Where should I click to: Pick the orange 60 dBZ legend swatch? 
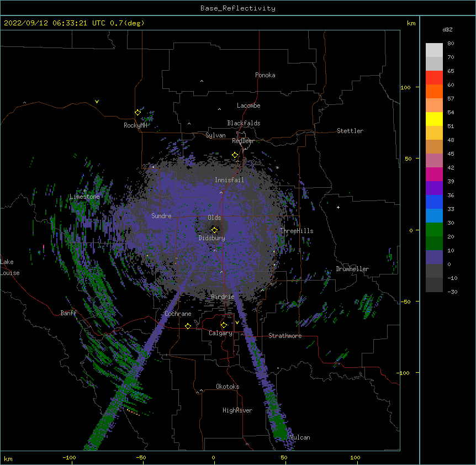tap(434, 91)
